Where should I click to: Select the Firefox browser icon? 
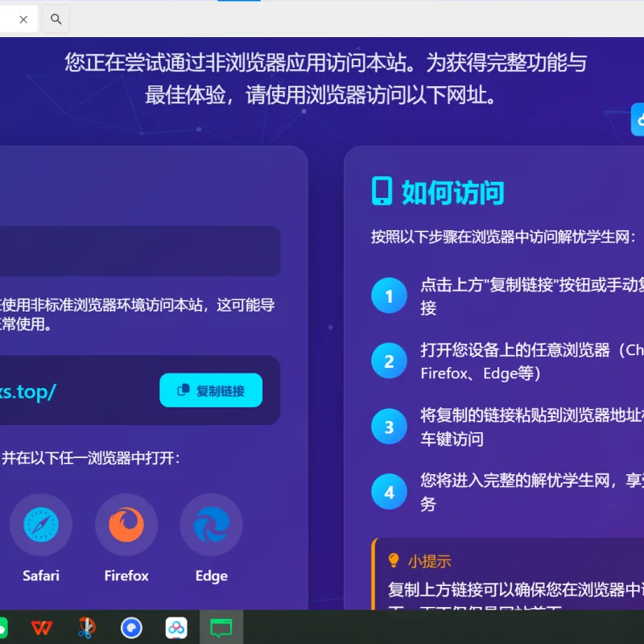coord(126,525)
